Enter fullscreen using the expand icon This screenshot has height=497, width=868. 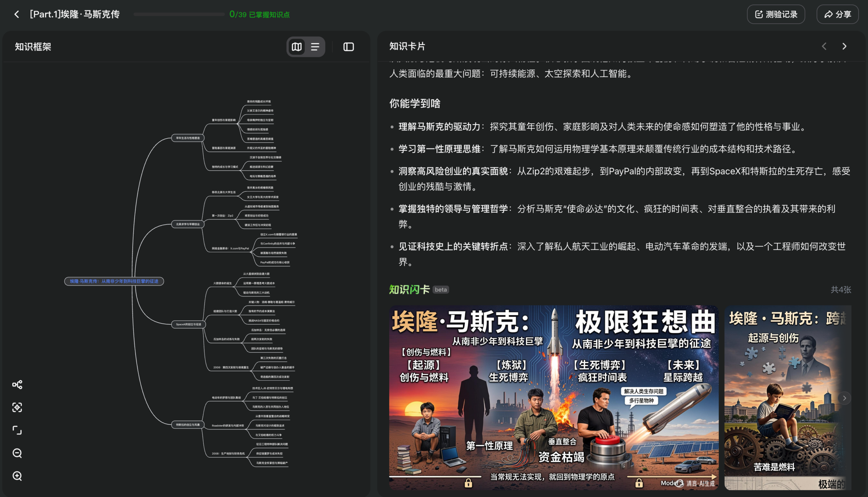(x=17, y=431)
